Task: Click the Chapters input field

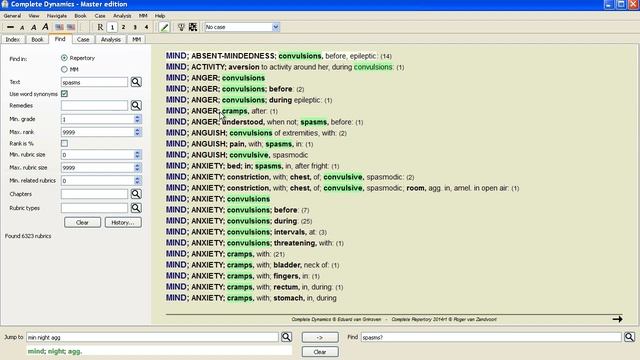Action: coord(94,194)
